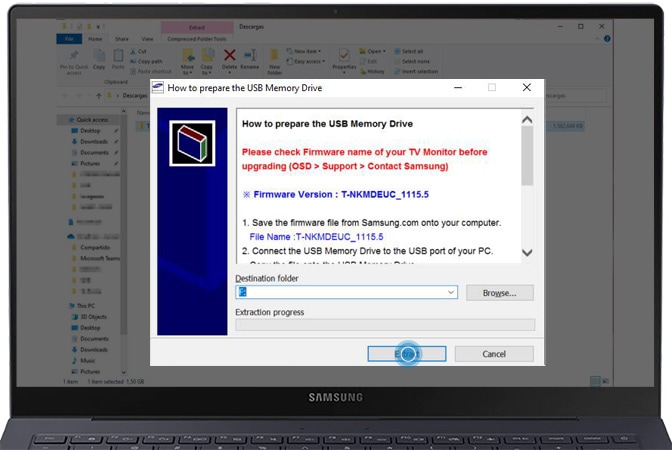Click the Back arrow in File Explorer
This screenshot has height=450, width=672.
pyautogui.click(x=65, y=96)
